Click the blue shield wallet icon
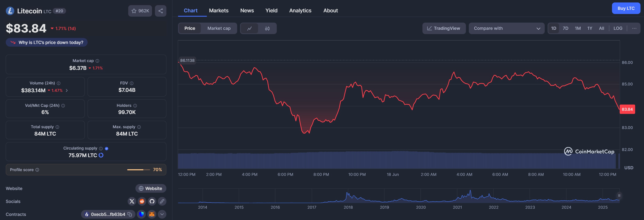Screen dimensions: 644x220 point(141,214)
